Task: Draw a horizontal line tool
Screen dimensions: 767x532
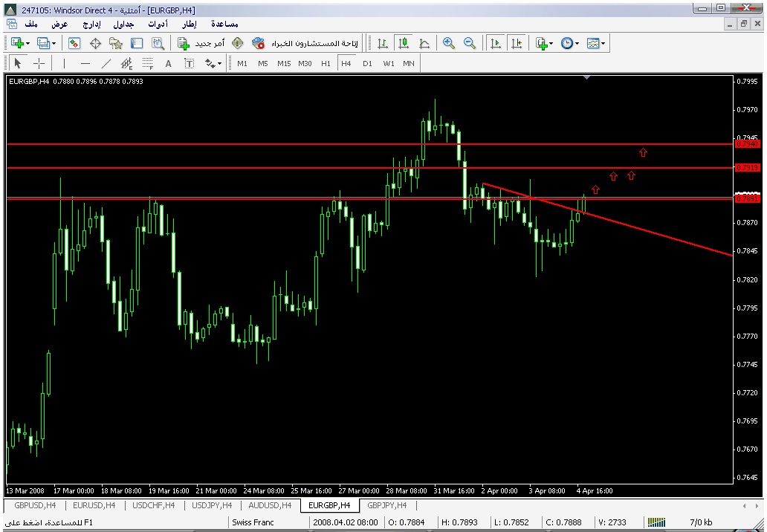Action: pos(85,64)
